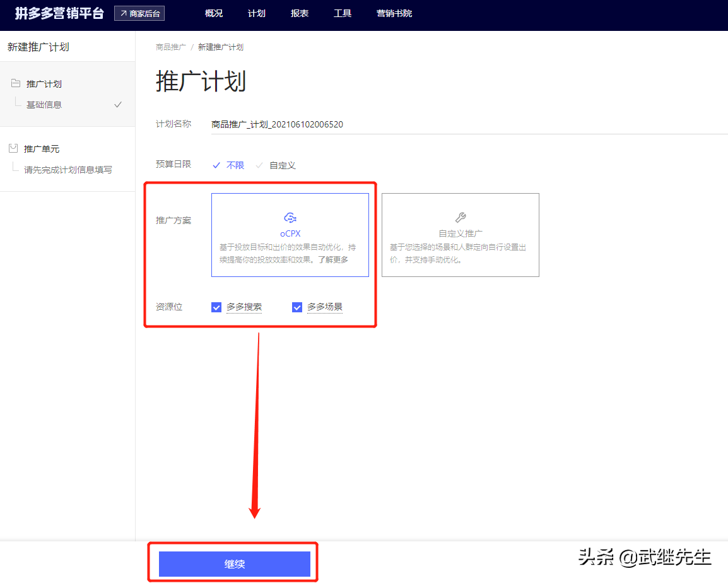Image resolution: width=728 pixels, height=583 pixels.
Task: Select the 自定义推广 promotion plan card
Action: 460,235
